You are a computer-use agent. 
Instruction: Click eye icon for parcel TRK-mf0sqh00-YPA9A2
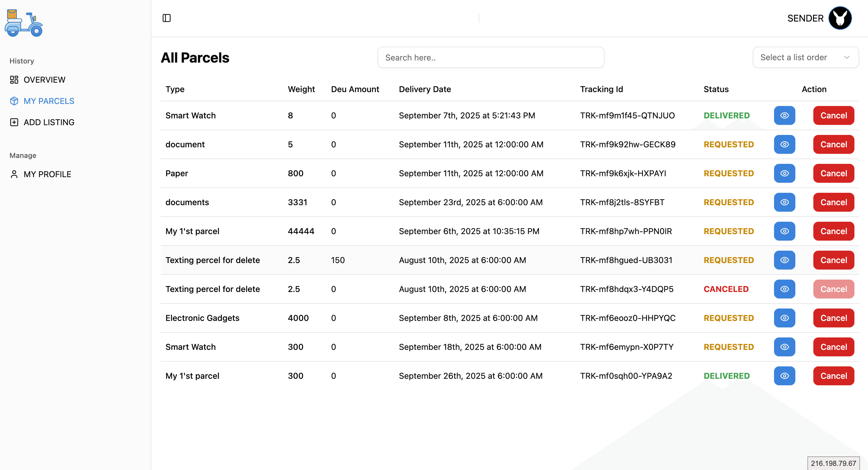(784, 376)
